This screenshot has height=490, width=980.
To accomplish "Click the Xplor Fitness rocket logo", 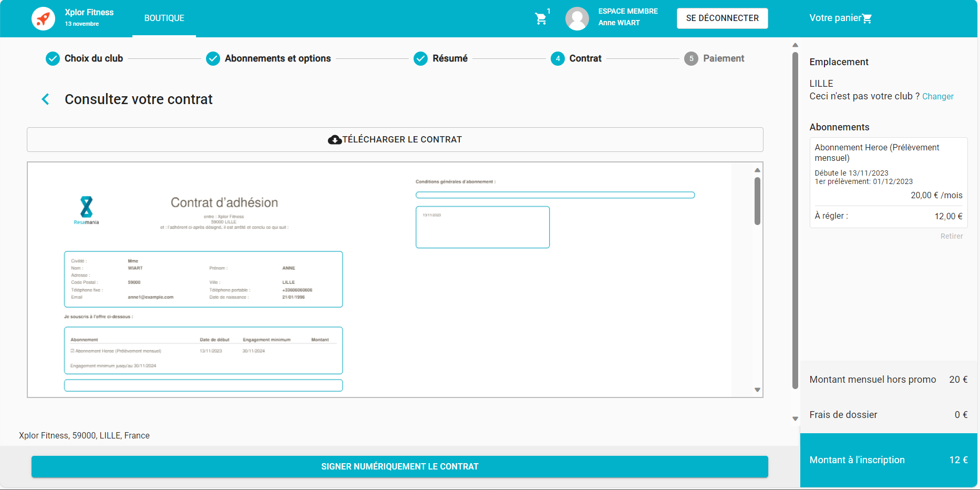I will coord(43,18).
